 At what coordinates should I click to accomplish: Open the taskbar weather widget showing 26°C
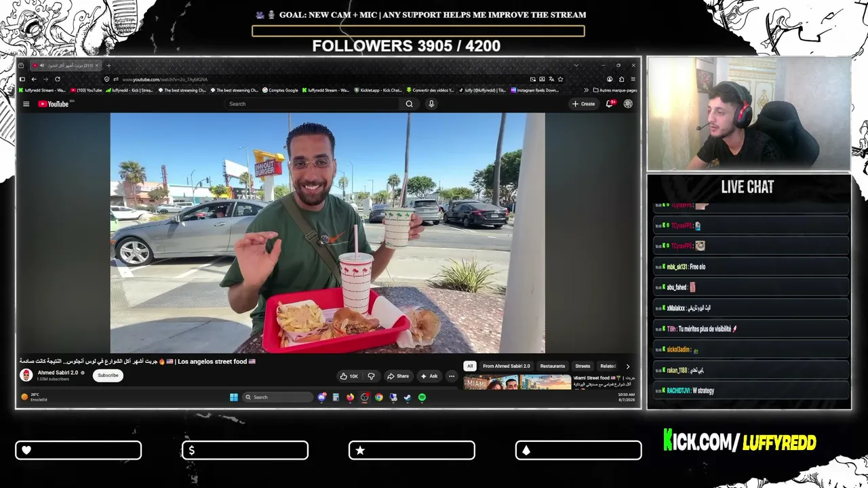pos(35,397)
